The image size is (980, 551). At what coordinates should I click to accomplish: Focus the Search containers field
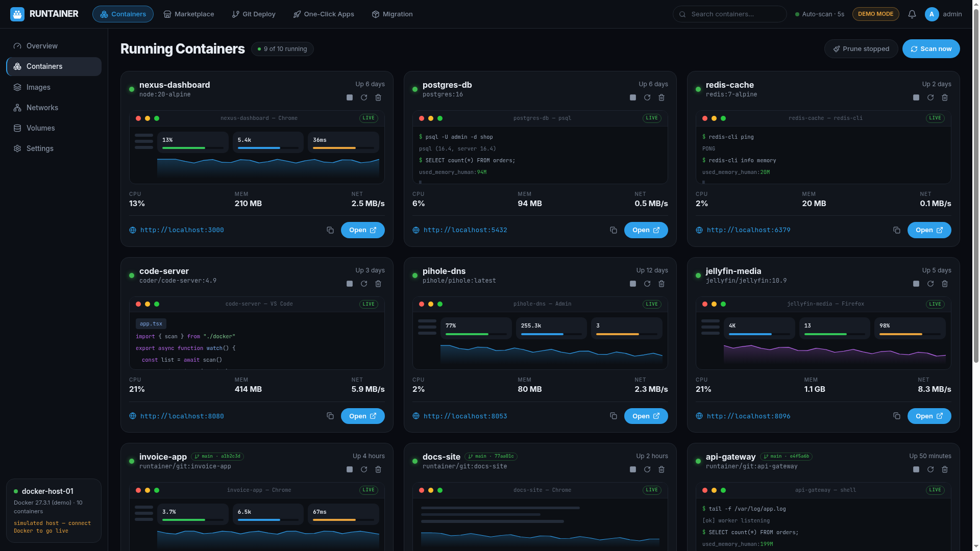coord(729,14)
